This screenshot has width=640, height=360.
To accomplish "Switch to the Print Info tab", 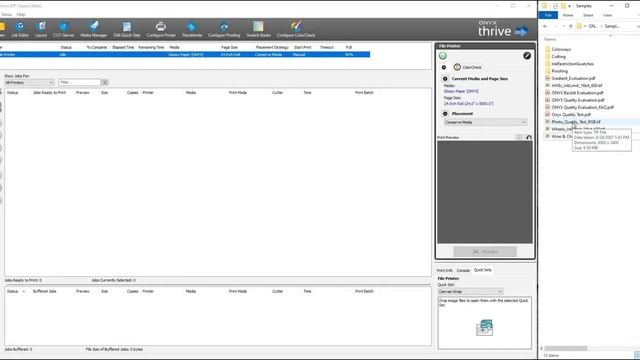I will pyautogui.click(x=444, y=270).
